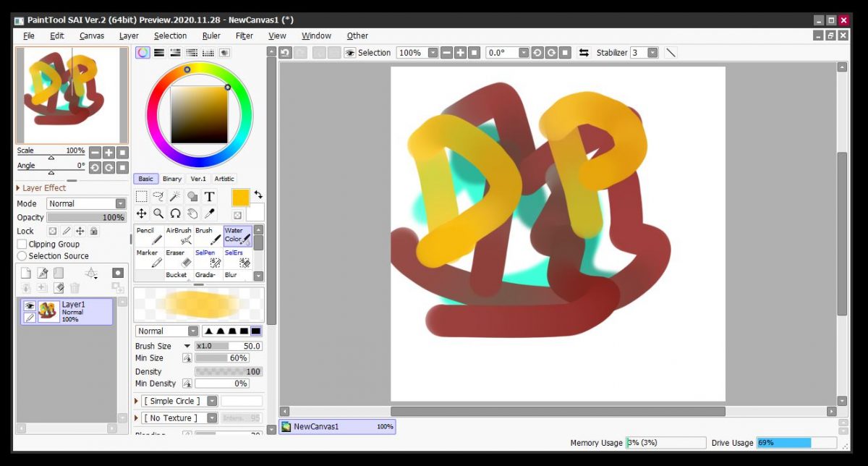The image size is (868, 466).
Task: Switch to the Artistic brush tab
Action: tap(224, 179)
